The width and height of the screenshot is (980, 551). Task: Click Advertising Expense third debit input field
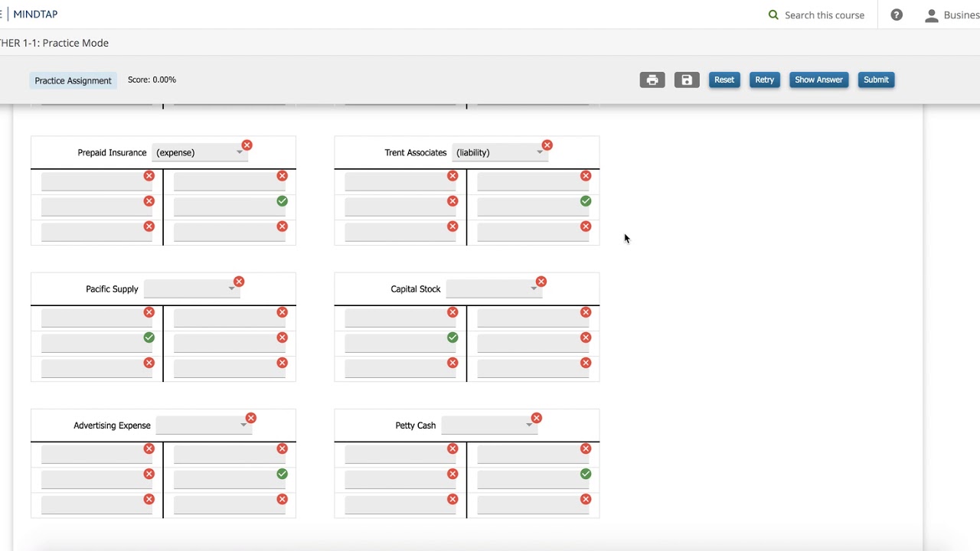click(x=96, y=504)
